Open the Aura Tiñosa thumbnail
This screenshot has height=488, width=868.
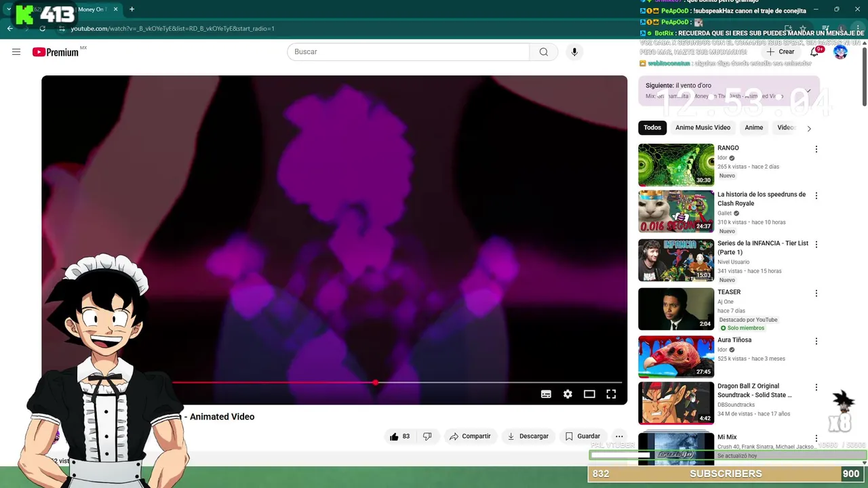tap(676, 357)
